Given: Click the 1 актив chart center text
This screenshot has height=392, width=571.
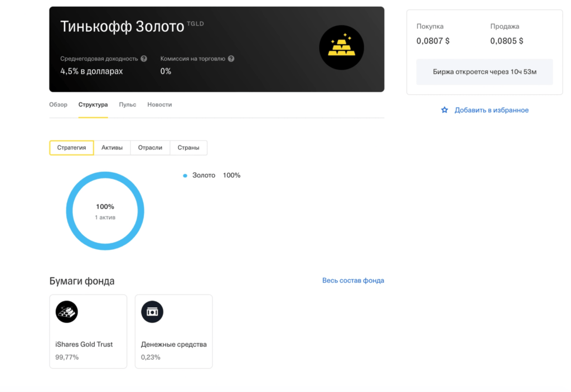Looking at the screenshot, I should click(105, 217).
